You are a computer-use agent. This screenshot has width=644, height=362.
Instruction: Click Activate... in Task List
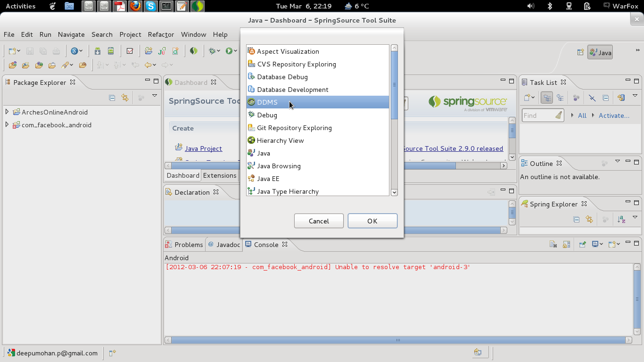pos(614,115)
